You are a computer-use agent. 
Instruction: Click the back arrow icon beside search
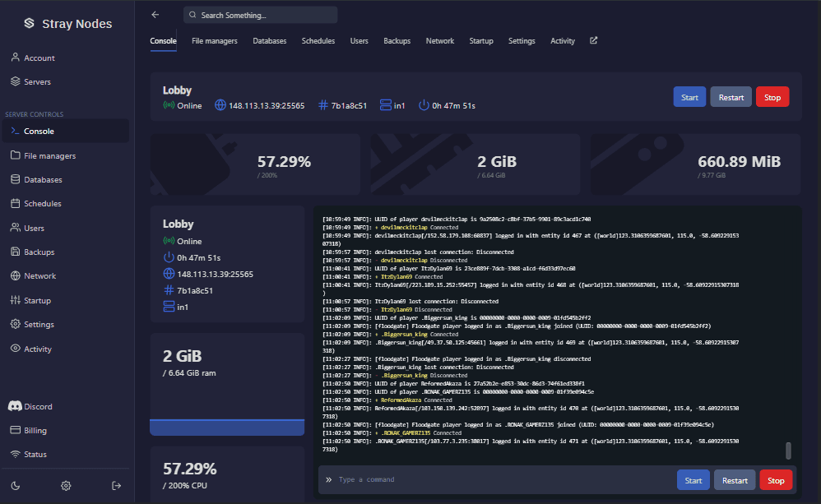pos(155,15)
